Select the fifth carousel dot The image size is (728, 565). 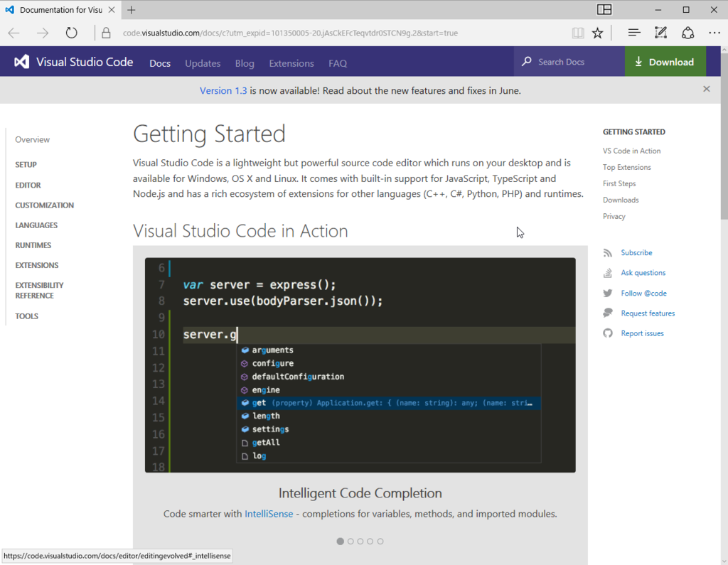click(x=380, y=542)
